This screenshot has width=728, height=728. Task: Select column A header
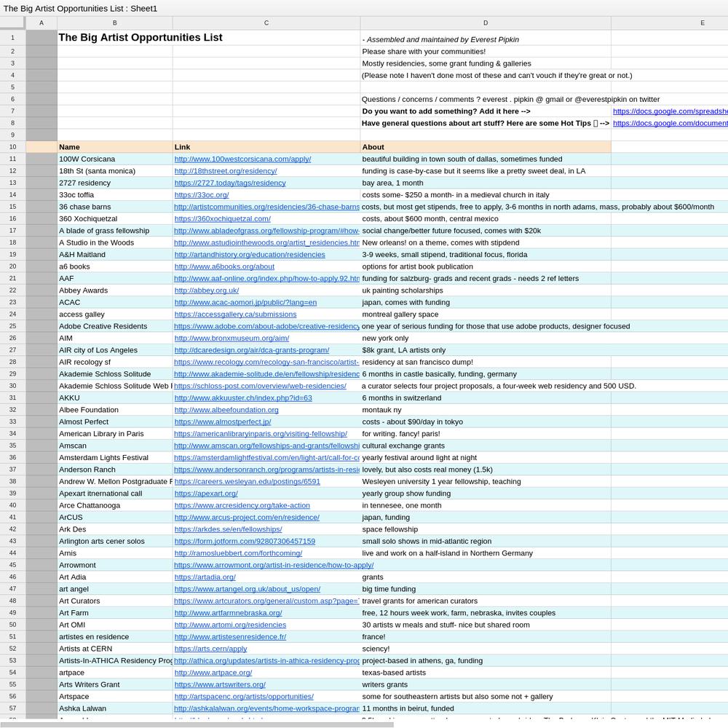(41, 23)
